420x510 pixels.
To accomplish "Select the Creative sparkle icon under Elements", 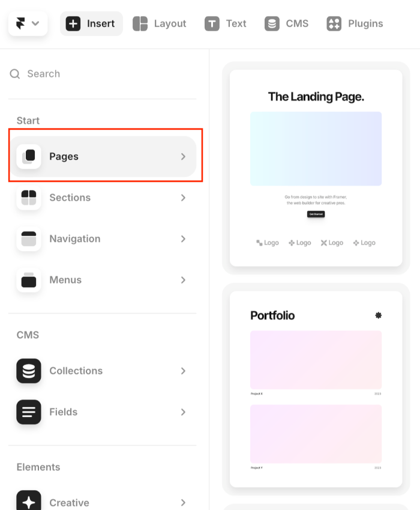I will 27,502.
